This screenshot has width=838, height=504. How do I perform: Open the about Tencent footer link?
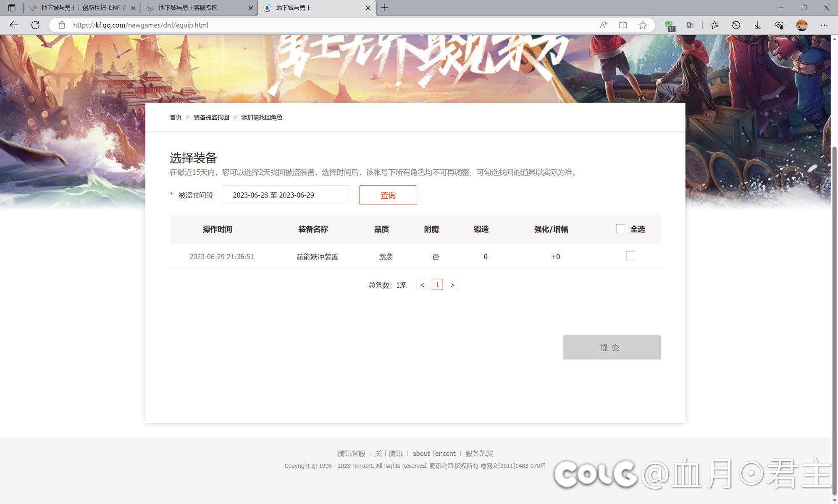[434, 453]
